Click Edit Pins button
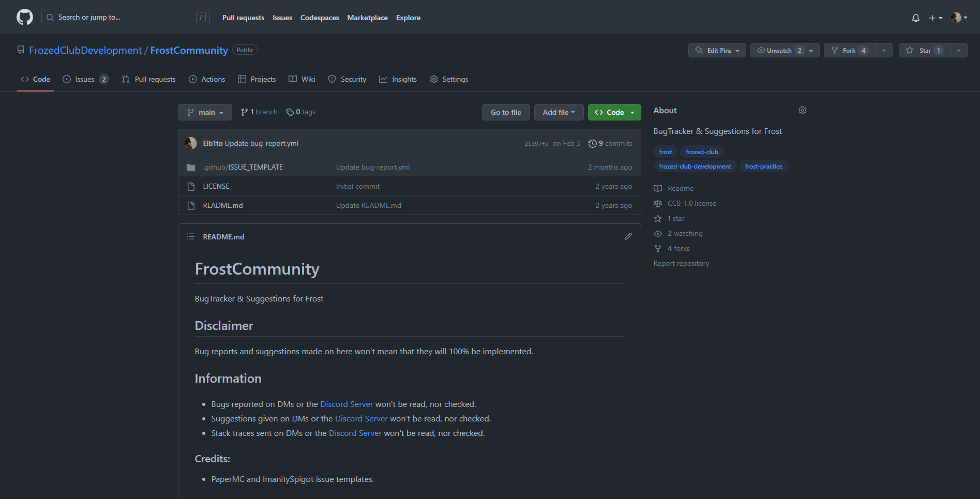Image resolution: width=980 pixels, height=499 pixels. click(717, 50)
